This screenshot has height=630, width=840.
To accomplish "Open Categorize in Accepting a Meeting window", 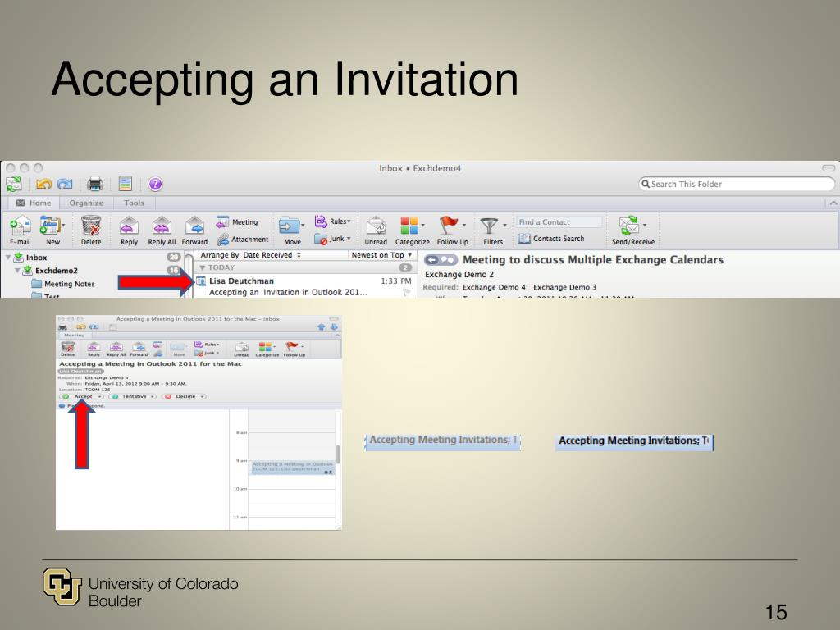I will tap(267, 349).
